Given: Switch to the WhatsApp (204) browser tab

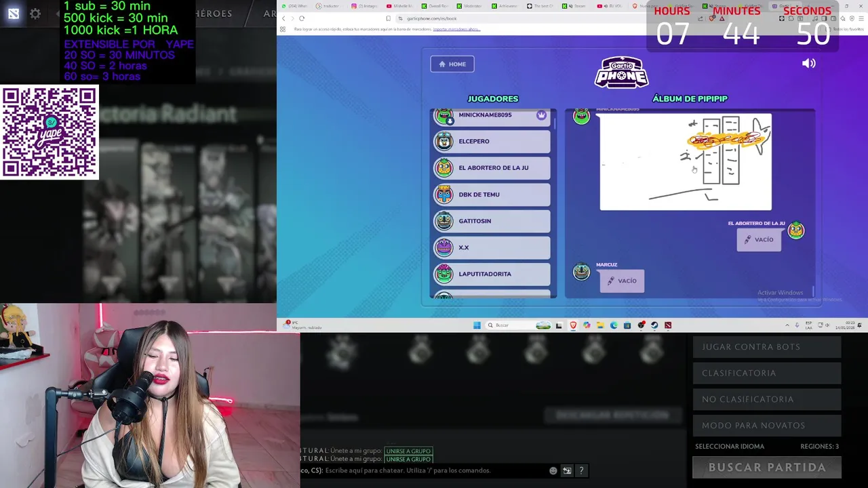Looking at the screenshot, I should point(294,6).
